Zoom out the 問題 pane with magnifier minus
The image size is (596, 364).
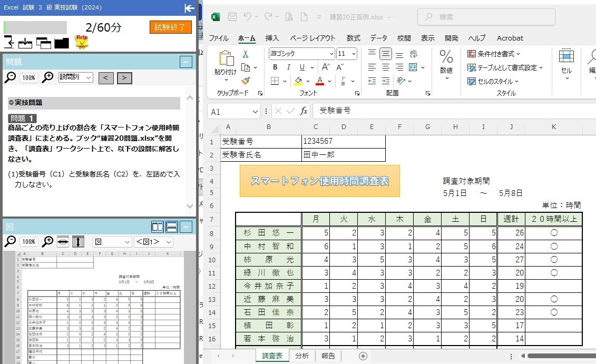tap(10, 77)
